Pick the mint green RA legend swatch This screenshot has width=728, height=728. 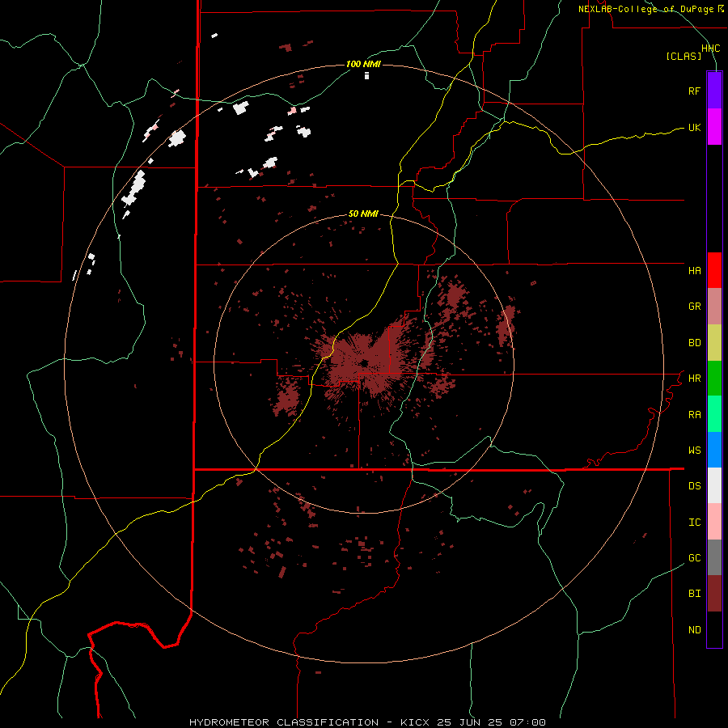coord(714,414)
